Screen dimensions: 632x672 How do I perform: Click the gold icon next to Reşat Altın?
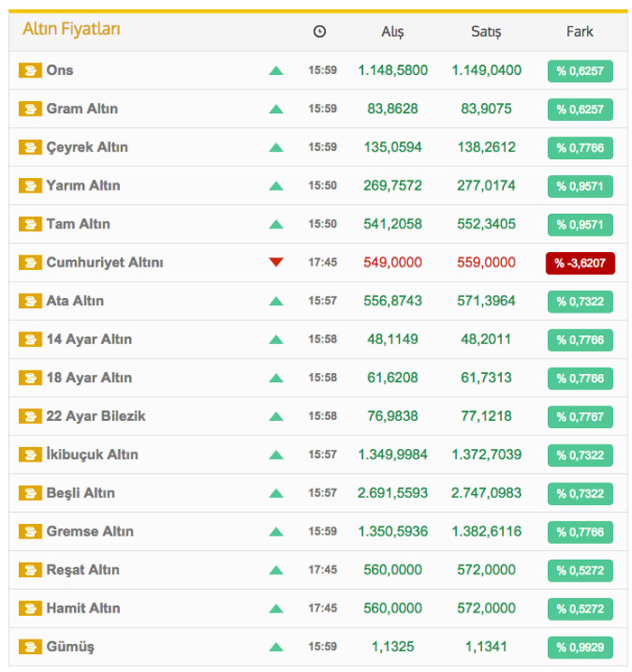tap(31, 570)
